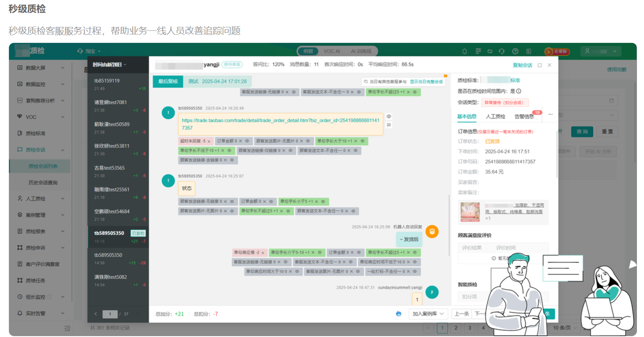The width and height of the screenshot is (644, 337).
Task: Switch to the VOC AI top tab
Action: (x=332, y=51)
